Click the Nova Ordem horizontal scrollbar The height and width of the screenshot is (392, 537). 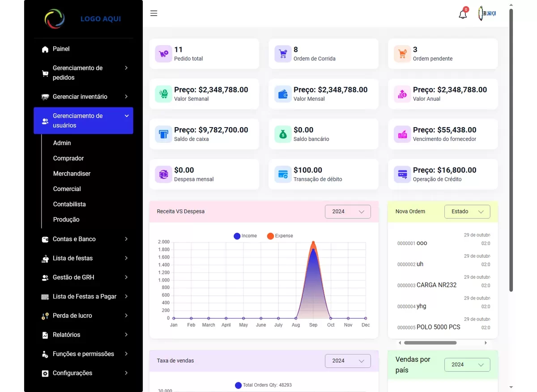[x=430, y=343]
